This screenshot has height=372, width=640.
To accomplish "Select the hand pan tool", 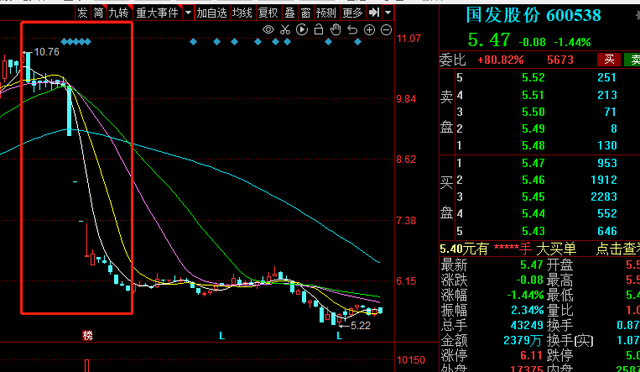I will tap(335, 29).
